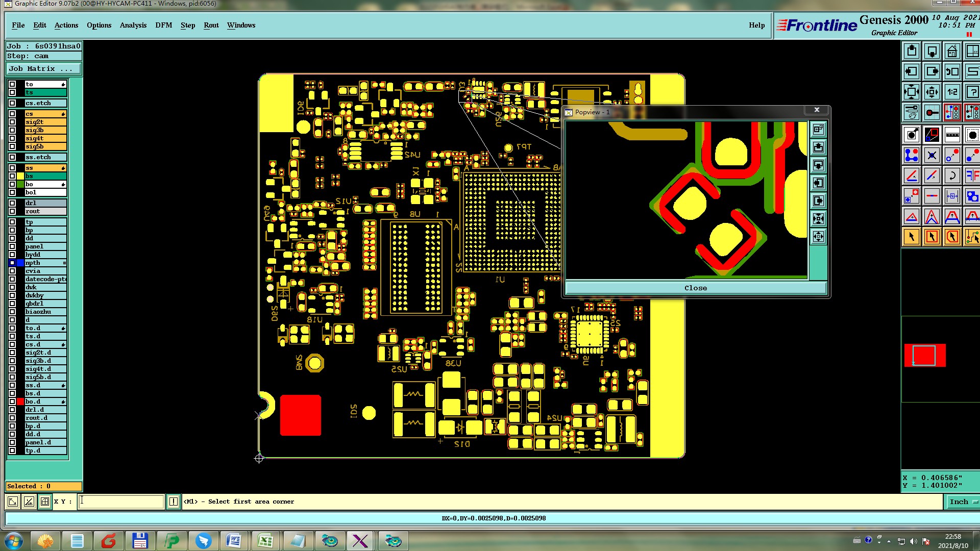Click the blue X delete point icon
Viewport: 980px width, 551px height.
tap(932, 155)
